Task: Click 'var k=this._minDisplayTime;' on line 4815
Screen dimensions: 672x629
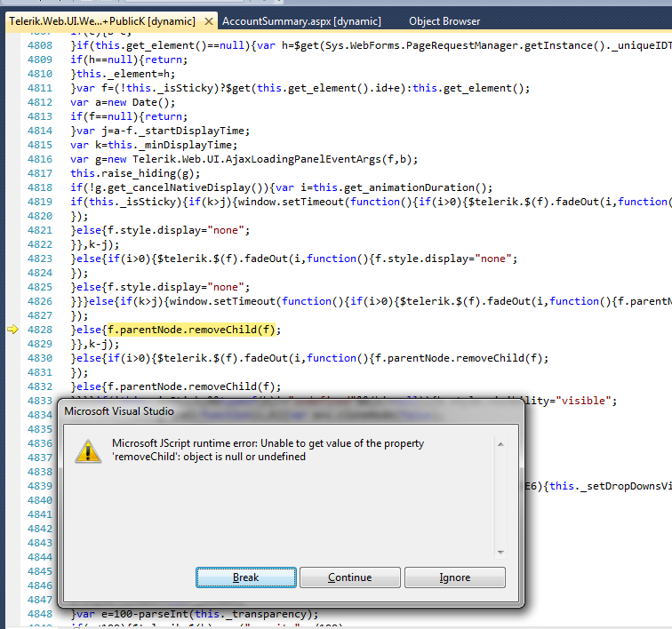Action: [x=154, y=145]
